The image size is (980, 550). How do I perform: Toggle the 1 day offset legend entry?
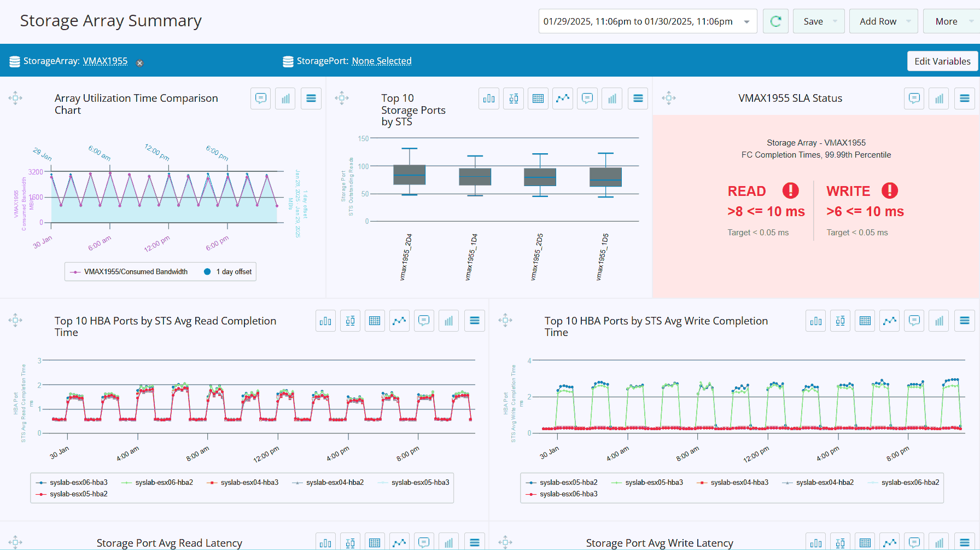(x=227, y=271)
